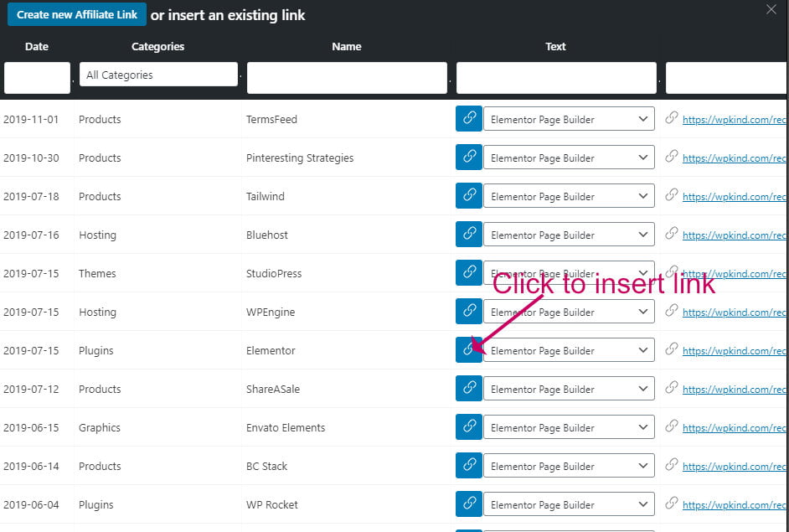This screenshot has width=789, height=532.
Task: Click blue insert-link icon for TermsFeed
Action: (x=469, y=119)
